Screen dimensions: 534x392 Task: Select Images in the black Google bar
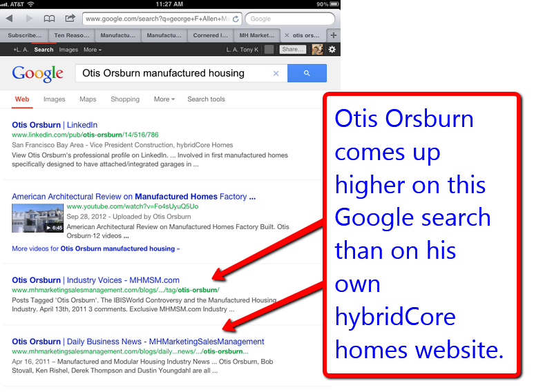click(x=68, y=50)
